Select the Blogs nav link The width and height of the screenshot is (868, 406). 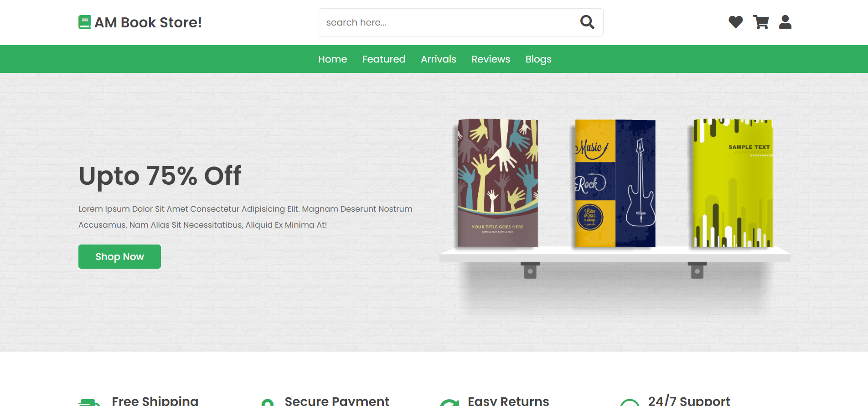point(538,59)
